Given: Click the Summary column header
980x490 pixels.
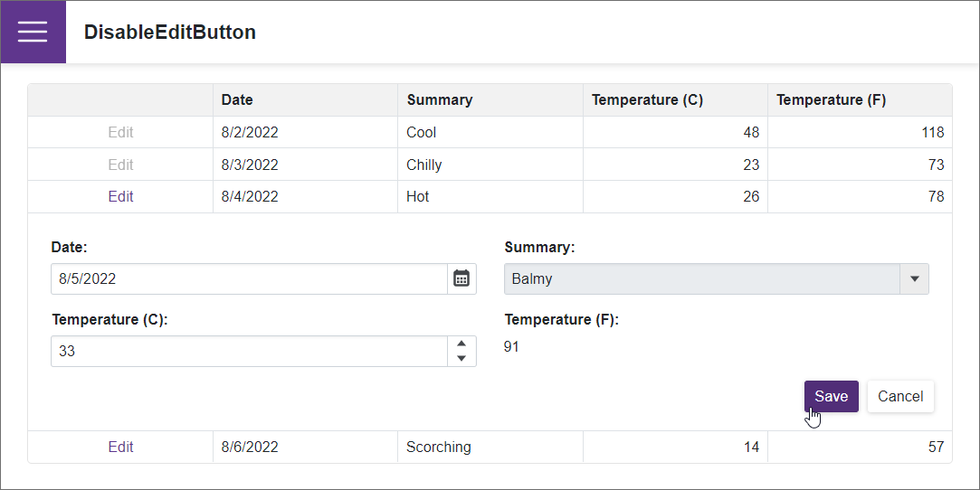Looking at the screenshot, I should (490, 99).
